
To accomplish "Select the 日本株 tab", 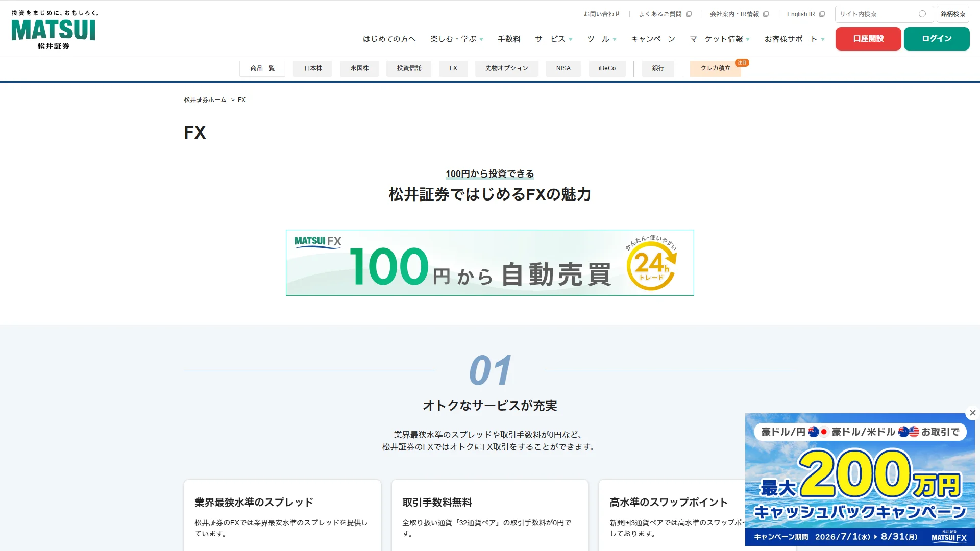I will [313, 68].
